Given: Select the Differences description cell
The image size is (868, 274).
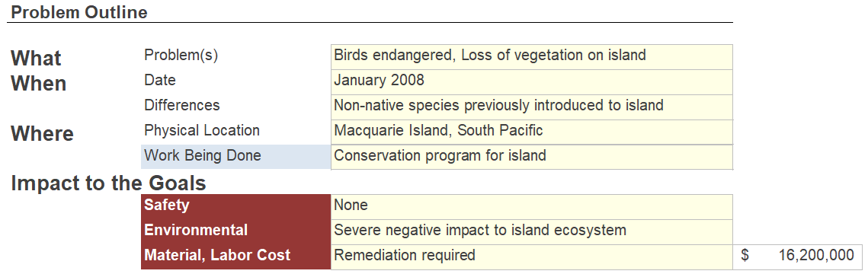Looking at the screenshot, I should click(531, 107).
